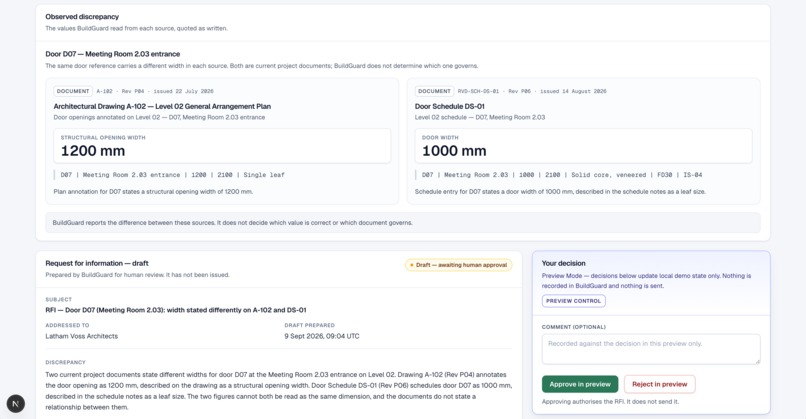Click the Draft awaiting human approval badge
The image size is (806, 419).
click(x=459, y=265)
